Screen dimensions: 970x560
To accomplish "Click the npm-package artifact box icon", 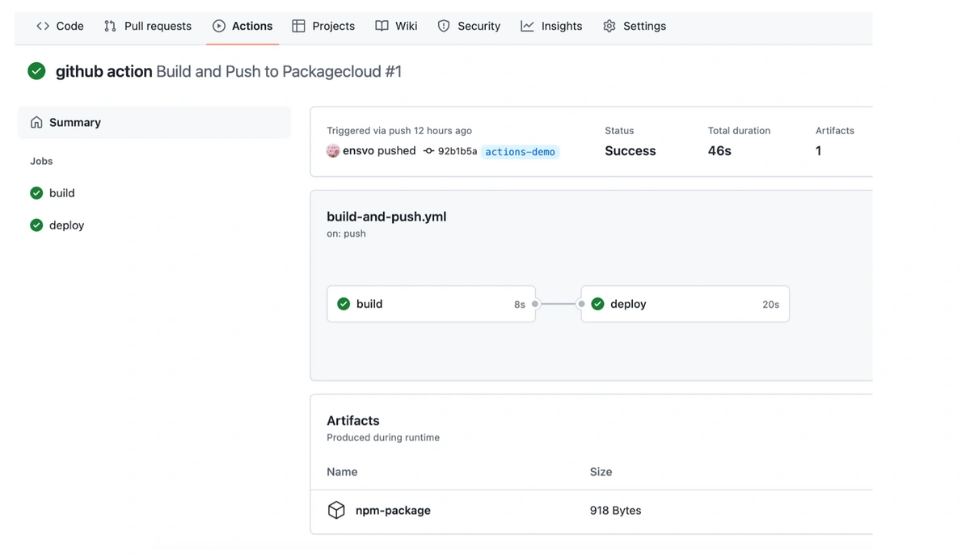I will [x=336, y=510].
